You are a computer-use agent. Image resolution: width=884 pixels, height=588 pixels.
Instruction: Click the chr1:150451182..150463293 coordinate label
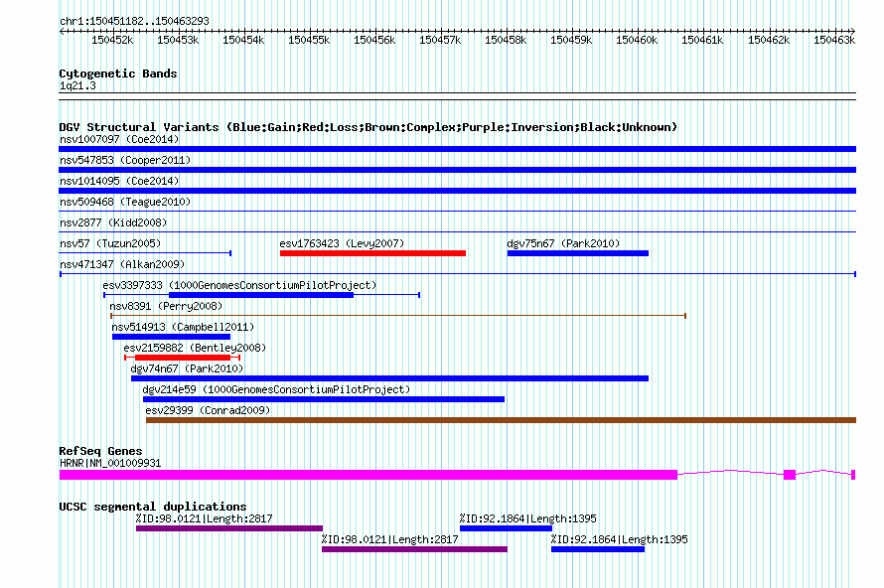[134, 21]
